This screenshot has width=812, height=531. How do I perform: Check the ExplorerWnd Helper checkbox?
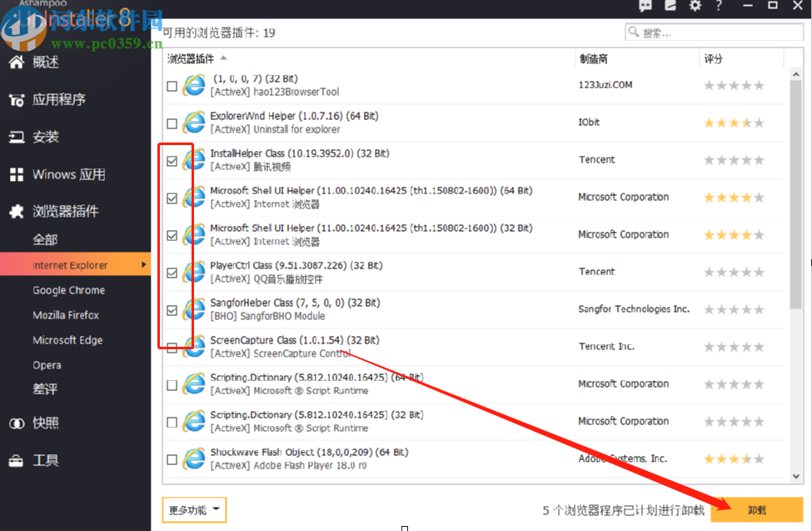pyautogui.click(x=172, y=123)
